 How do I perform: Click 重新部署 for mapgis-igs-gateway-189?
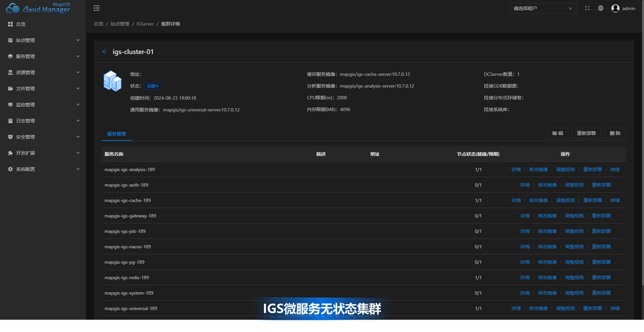pos(601,216)
